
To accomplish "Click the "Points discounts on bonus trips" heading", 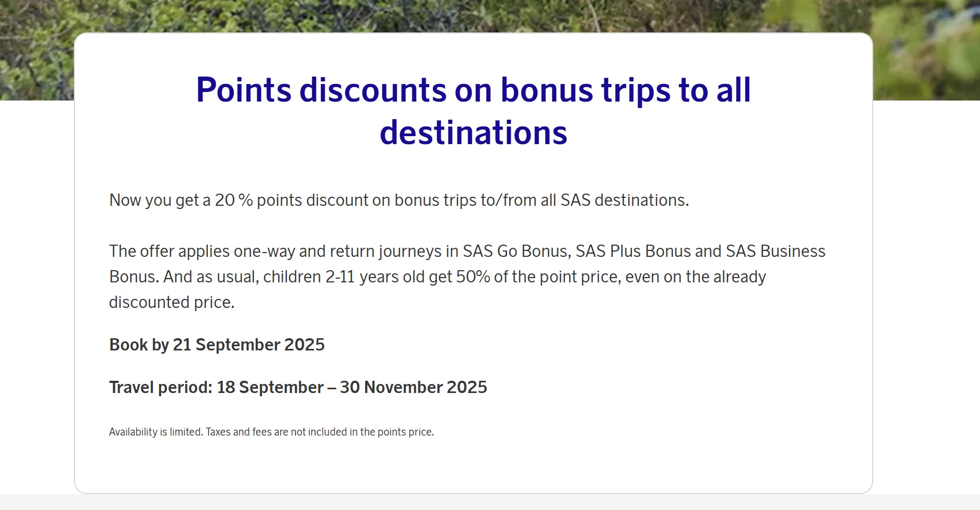I will (473, 111).
